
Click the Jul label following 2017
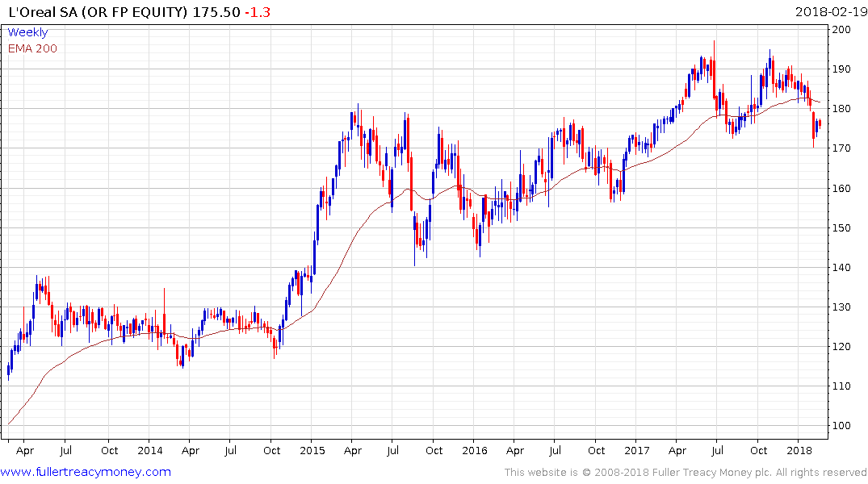tap(717, 450)
